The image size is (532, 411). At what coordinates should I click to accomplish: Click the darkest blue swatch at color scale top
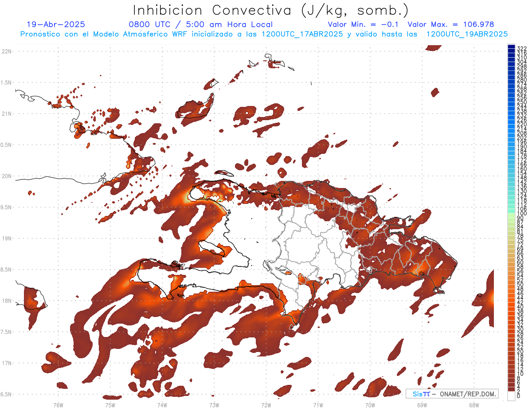tap(512, 47)
